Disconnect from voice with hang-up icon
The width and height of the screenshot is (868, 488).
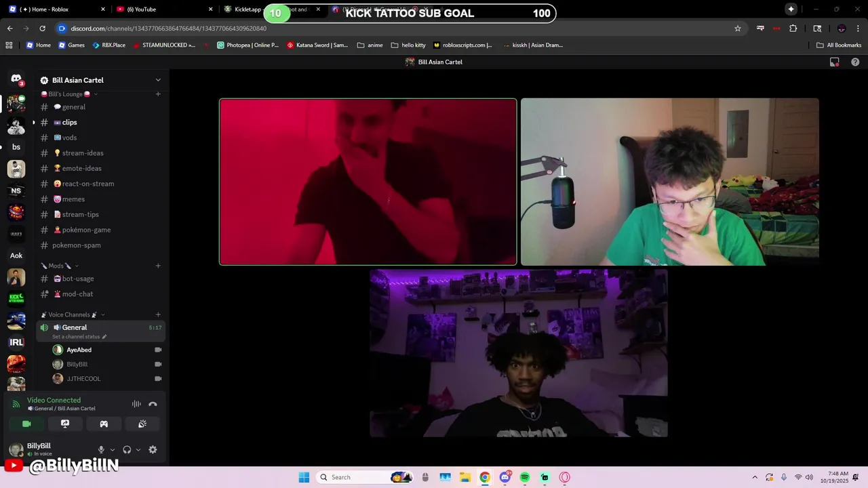[153, 404]
